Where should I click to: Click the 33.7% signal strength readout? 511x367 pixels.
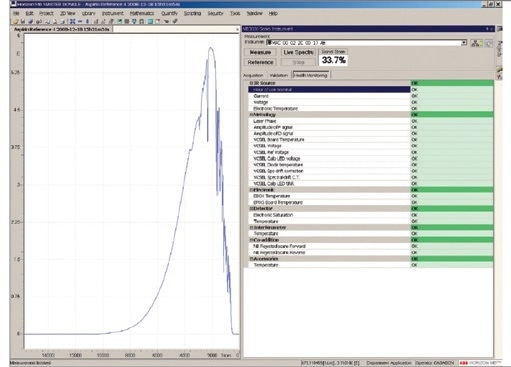click(x=334, y=60)
